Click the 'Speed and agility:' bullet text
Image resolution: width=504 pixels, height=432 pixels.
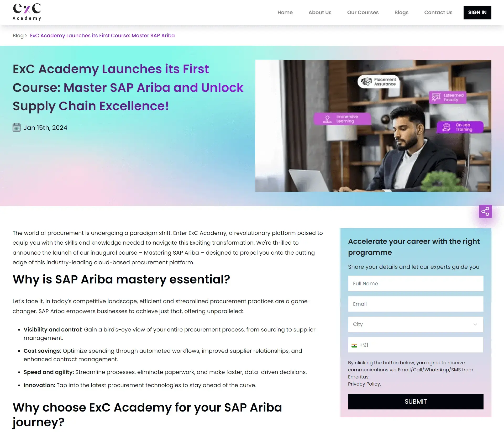click(49, 372)
